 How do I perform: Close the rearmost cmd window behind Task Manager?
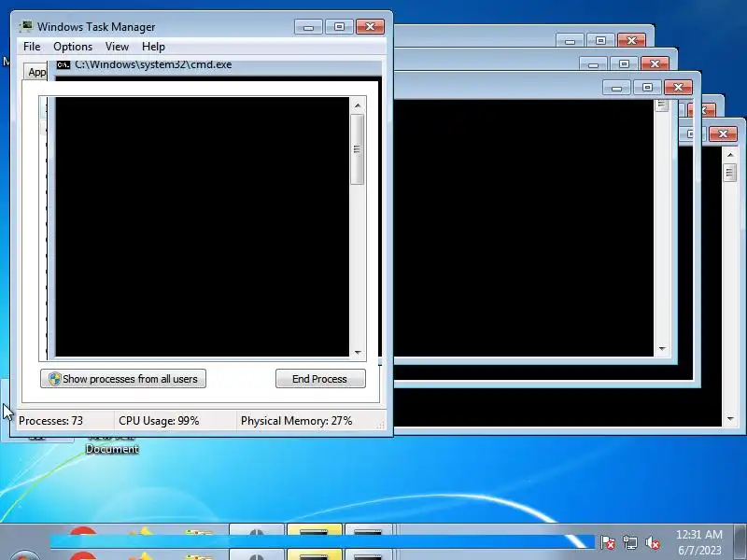click(x=632, y=40)
